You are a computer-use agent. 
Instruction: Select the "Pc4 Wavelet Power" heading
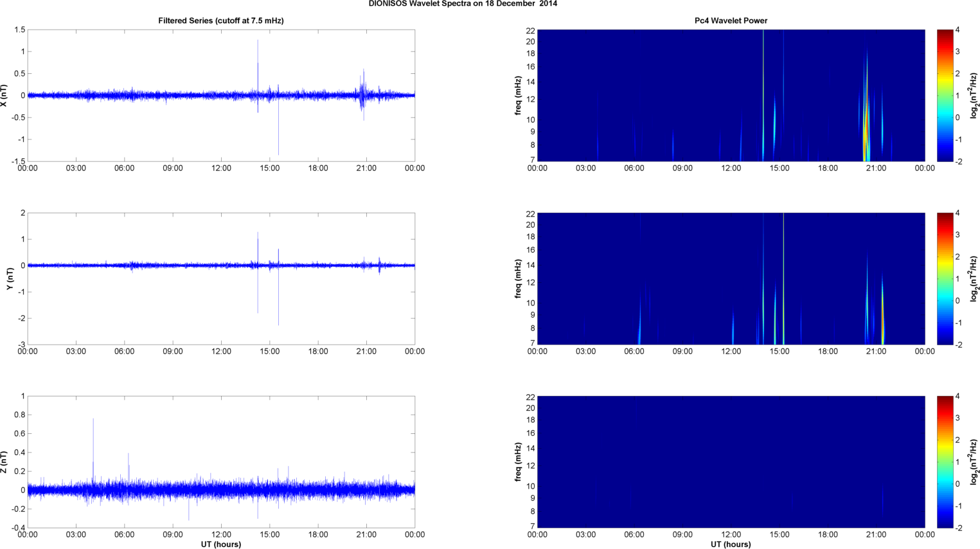pos(731,21)
